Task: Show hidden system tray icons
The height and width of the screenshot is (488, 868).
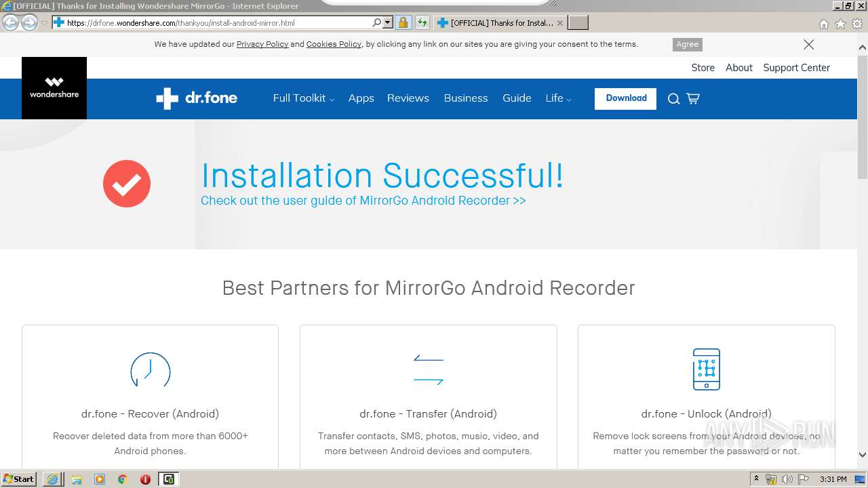Action: (x=757, y=479)
